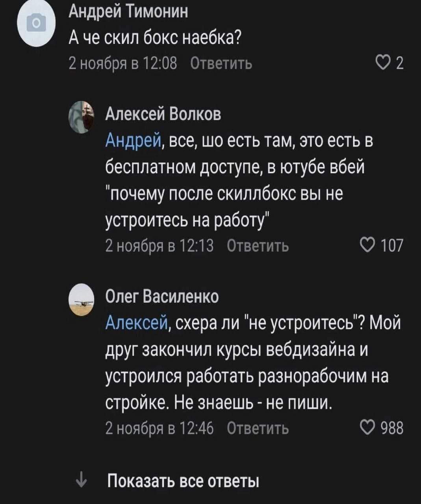Click the blue Андрей mention in Волков's reply
The width and height of the screenshot is (421, 504).
tap(132, 141)
